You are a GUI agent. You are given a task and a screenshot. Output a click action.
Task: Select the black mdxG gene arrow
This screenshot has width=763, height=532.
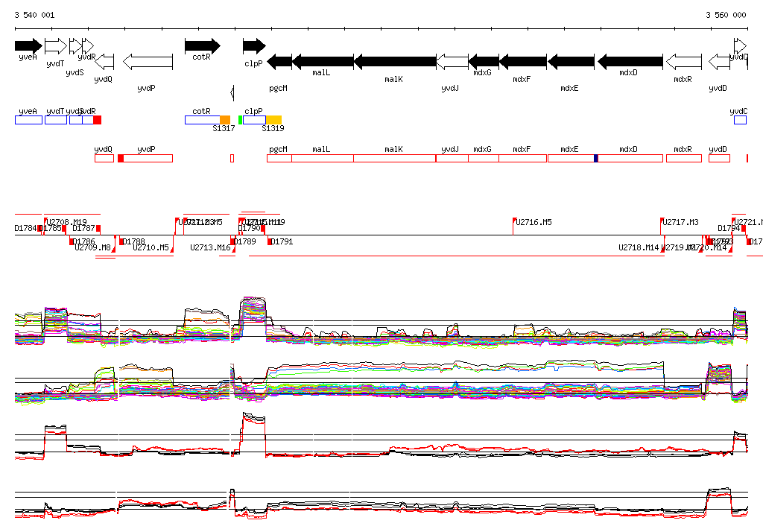click(483, 62)
